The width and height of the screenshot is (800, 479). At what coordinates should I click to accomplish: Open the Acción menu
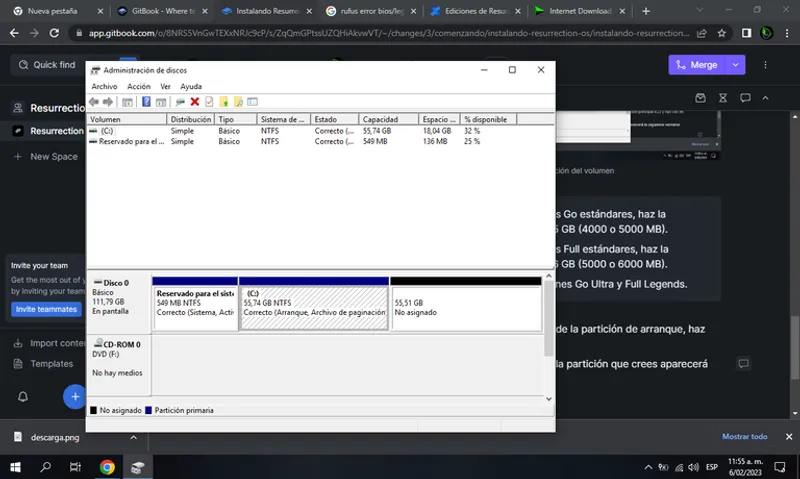point(139,87)
